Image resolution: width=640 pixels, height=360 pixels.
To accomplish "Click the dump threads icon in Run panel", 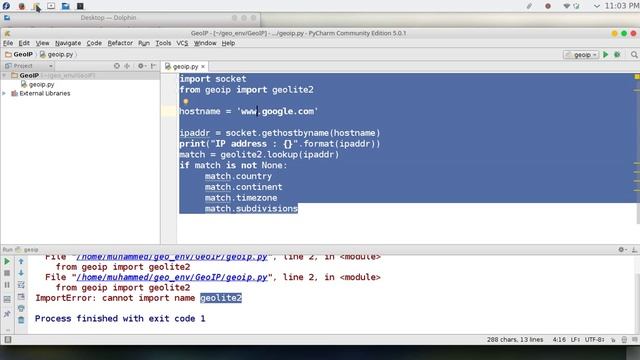I will point(7,300).
